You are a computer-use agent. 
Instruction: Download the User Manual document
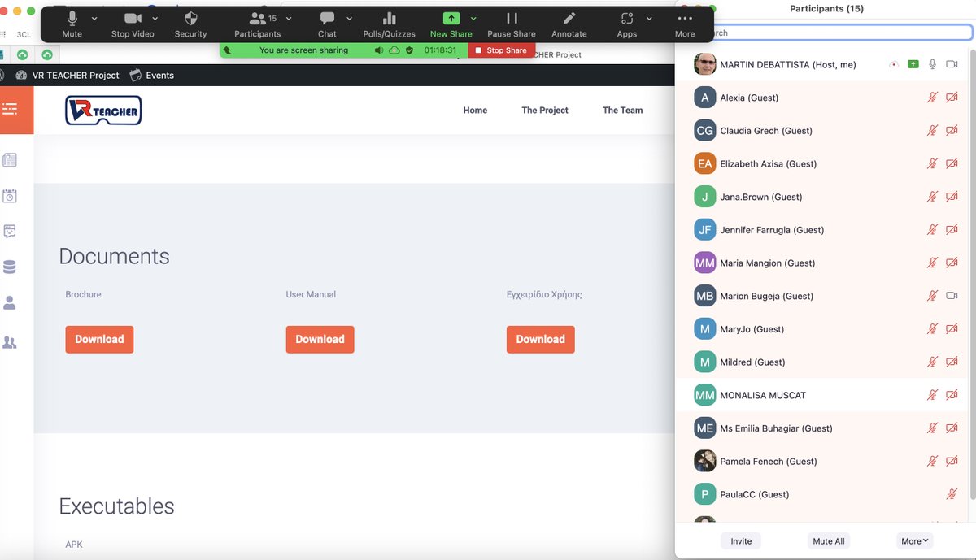tap(320, 340)
